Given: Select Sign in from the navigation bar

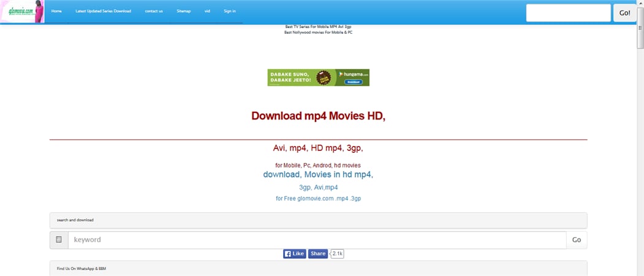Looking at the screenshot, I should [230, 11].
